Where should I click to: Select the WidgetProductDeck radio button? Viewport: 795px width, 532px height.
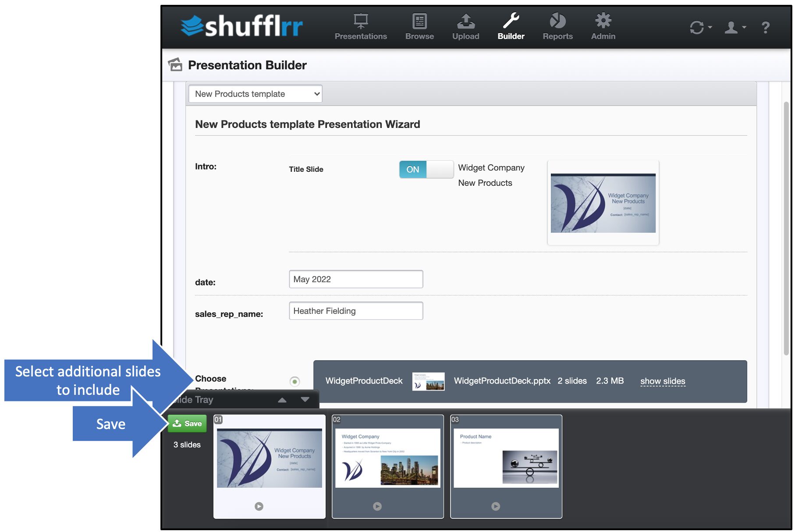pyautogui.click(x=295, y=382)
